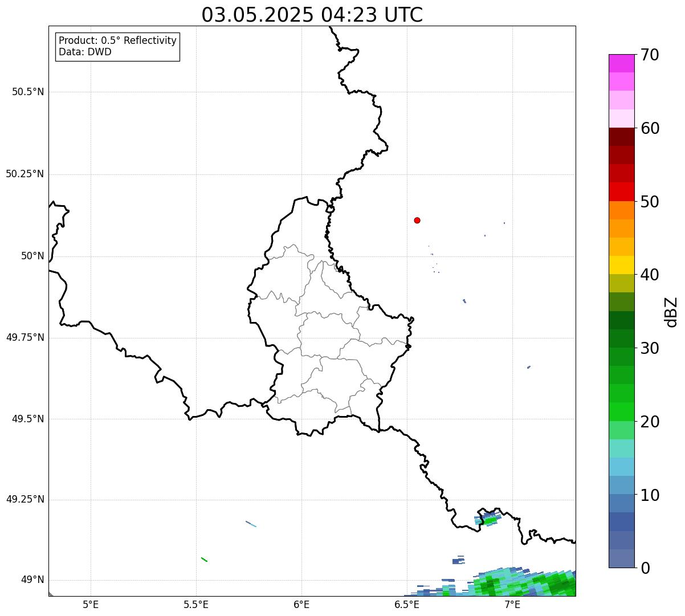This screenshot has width=685, height=616.
Task: Click the "6°E" longitude label
Action: click(x=301, y=604)
